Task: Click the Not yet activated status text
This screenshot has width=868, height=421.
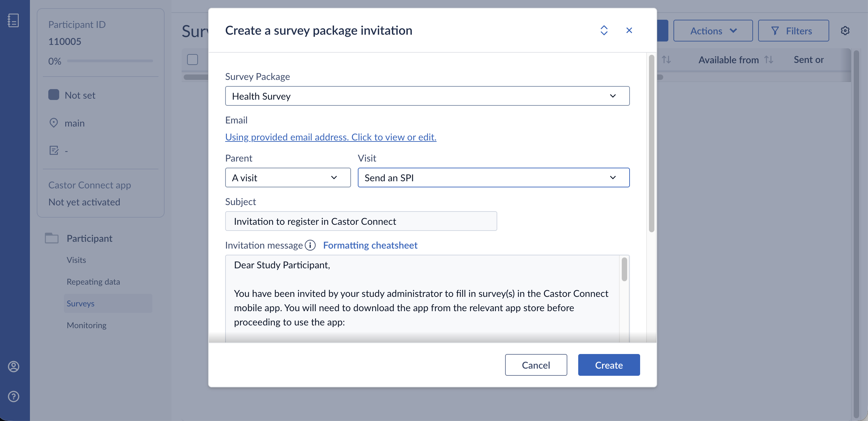Action: click(84, 202)
